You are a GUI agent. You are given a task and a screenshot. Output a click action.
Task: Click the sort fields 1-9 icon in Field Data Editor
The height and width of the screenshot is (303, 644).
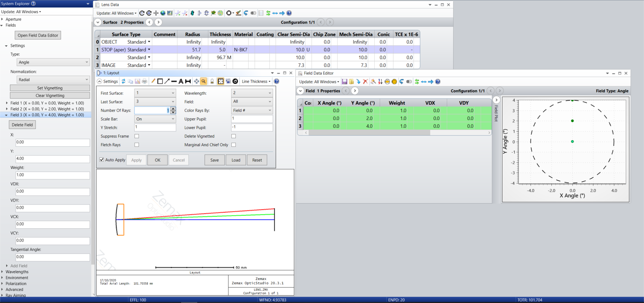380,82
